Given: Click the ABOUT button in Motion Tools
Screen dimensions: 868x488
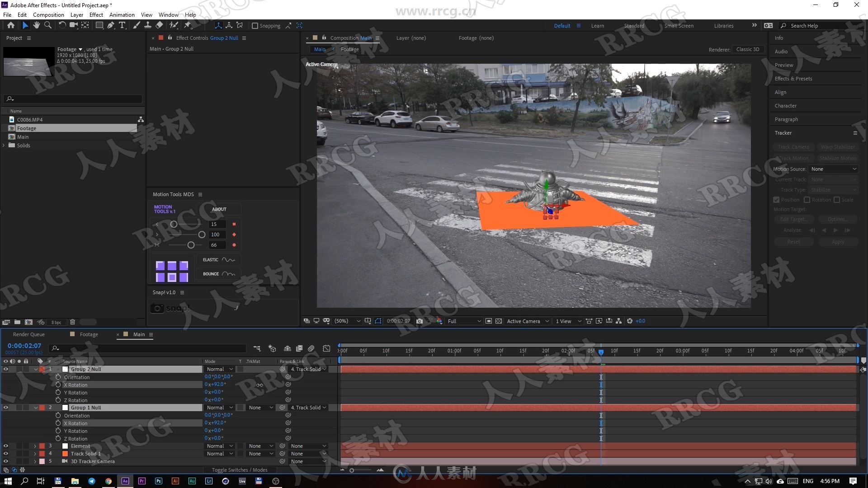Looking at the screenshot, I should [219, 209].
